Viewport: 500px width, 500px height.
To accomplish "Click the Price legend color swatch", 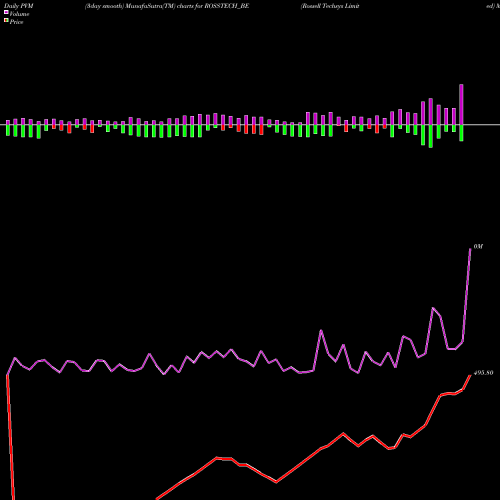I will pyautogui.click(x=6, y=20).
